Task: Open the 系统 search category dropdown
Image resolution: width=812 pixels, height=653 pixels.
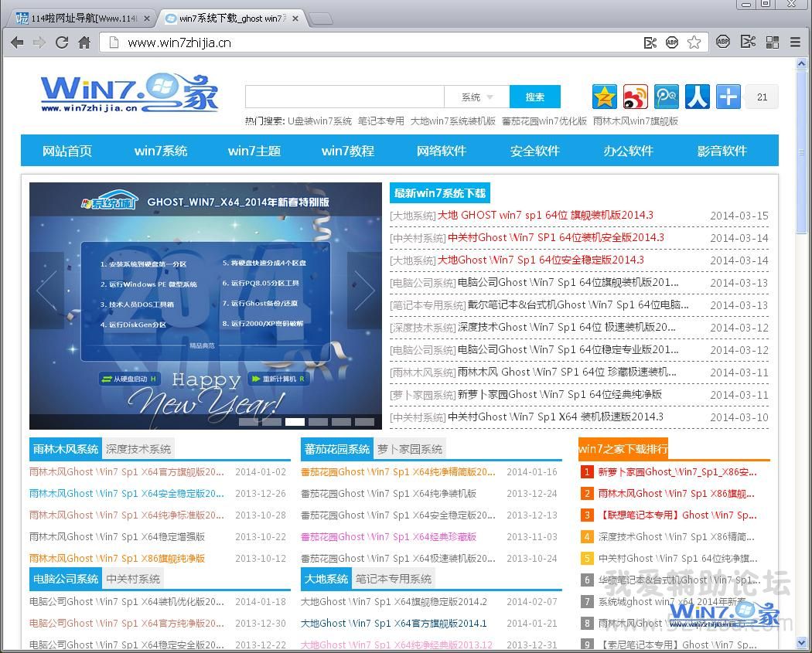Action: pyautogui.click(x=477, y=97)
